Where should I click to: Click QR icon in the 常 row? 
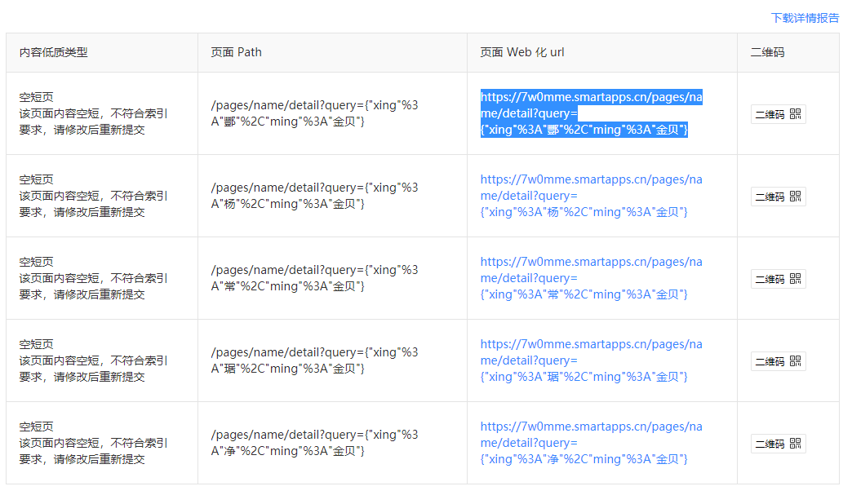pyautogui.click(x=795, y=279)
